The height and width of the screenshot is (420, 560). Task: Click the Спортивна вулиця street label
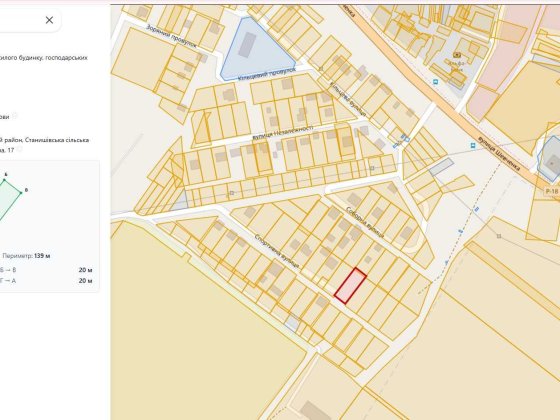click(277, 251)
